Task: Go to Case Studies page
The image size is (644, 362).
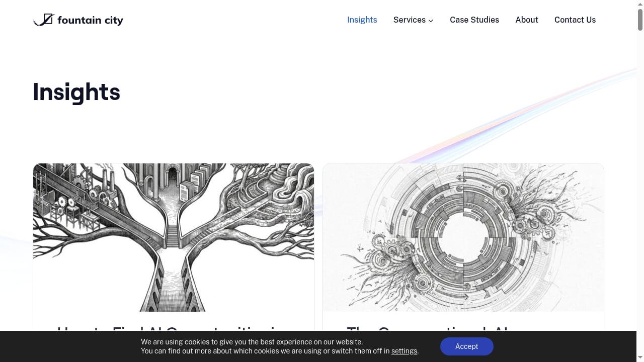Action: (474, 20)
